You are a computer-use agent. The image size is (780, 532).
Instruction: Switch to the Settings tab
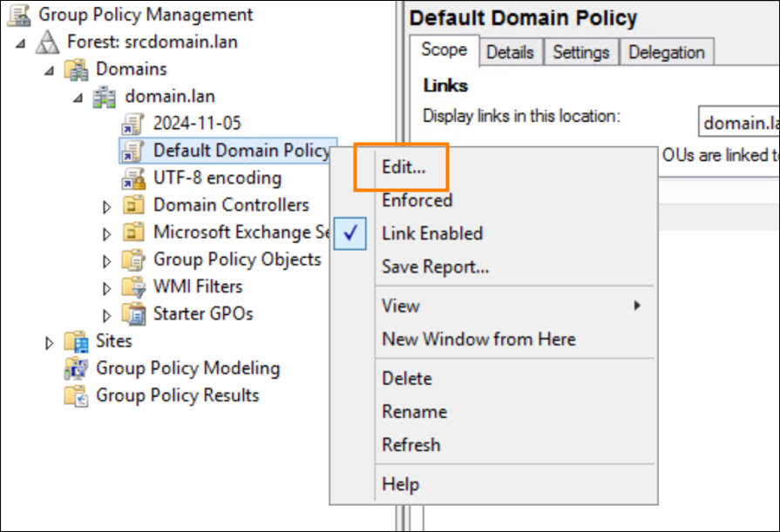coord(580,52)
